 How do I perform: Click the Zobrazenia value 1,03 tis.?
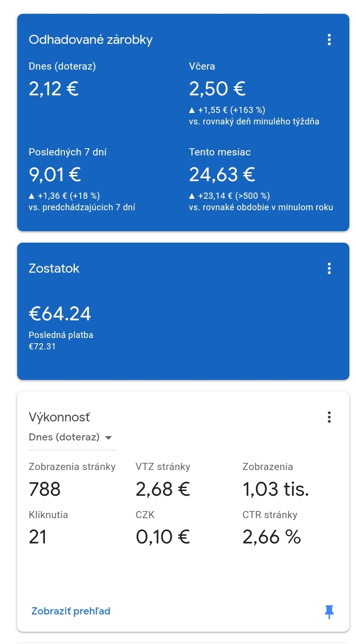tap(275, 489)
